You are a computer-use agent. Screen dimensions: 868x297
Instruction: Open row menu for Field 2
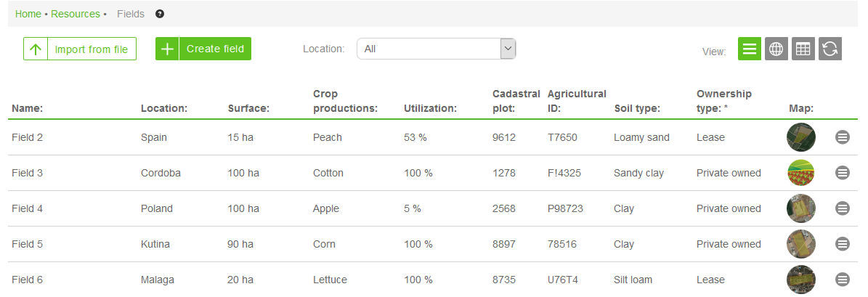click(x=843, y=137)
